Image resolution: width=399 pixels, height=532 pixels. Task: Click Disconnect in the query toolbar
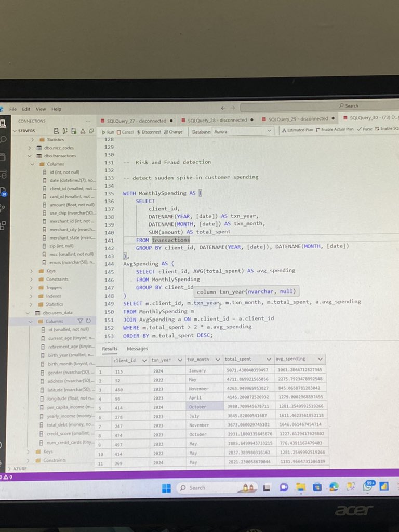point(149,132)
